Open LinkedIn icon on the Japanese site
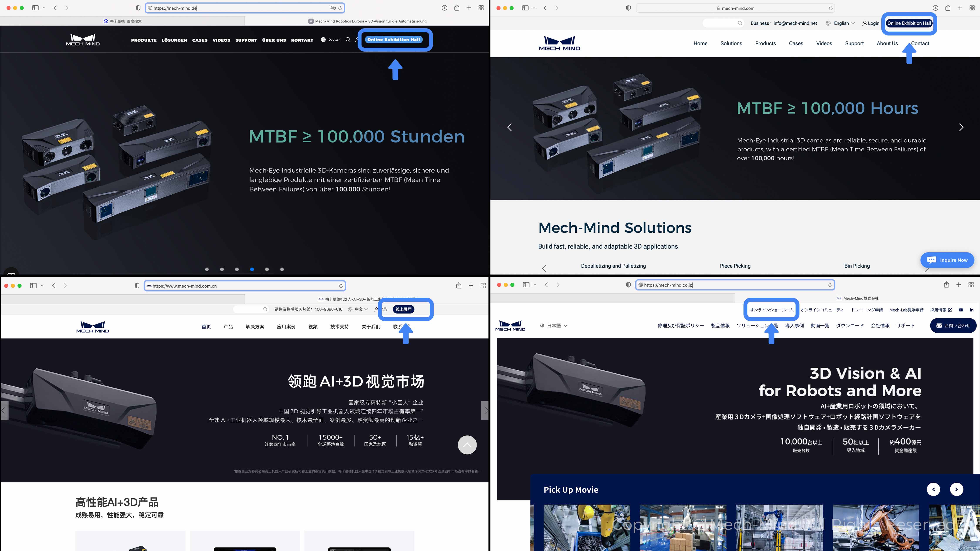980x551 pixels. [971, 310]
